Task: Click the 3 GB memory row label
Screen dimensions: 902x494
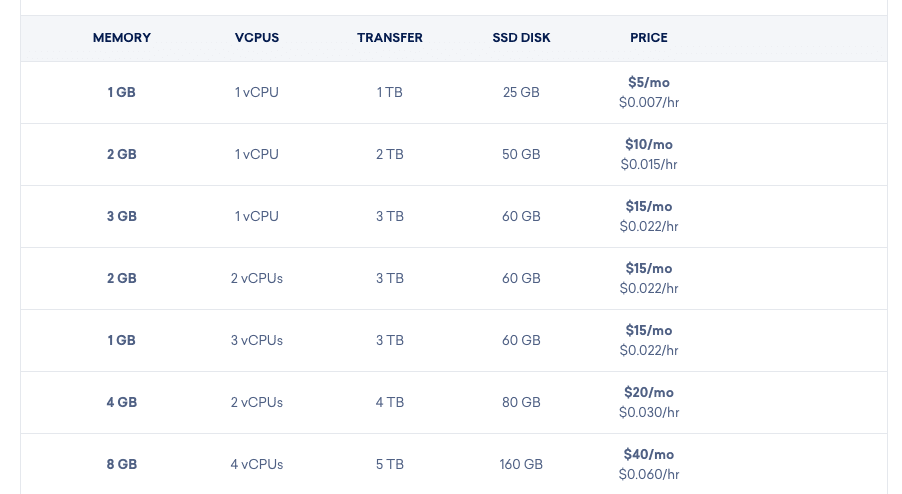Action: [x=121, y=216]
